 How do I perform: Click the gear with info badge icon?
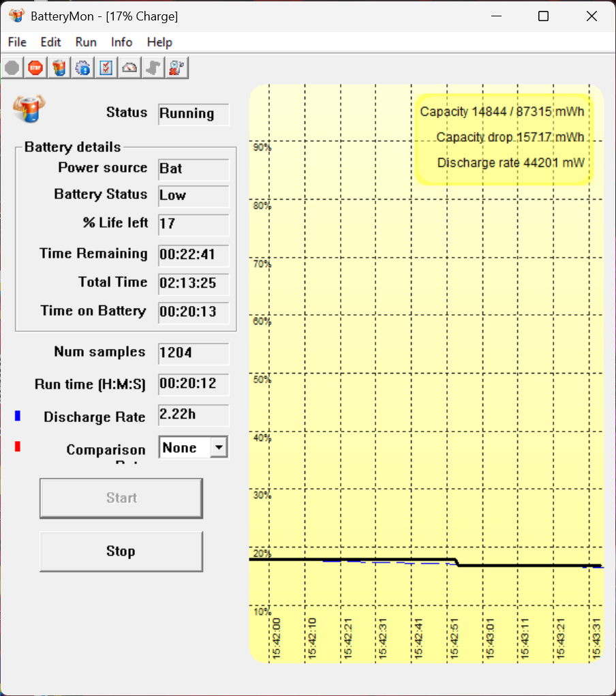coord(82,68)
